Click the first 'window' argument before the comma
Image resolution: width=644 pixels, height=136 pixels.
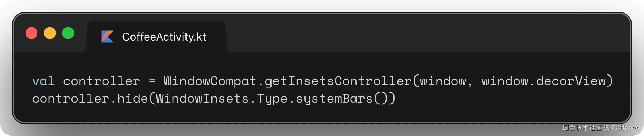pyautogui.click(x=443, y=81)
